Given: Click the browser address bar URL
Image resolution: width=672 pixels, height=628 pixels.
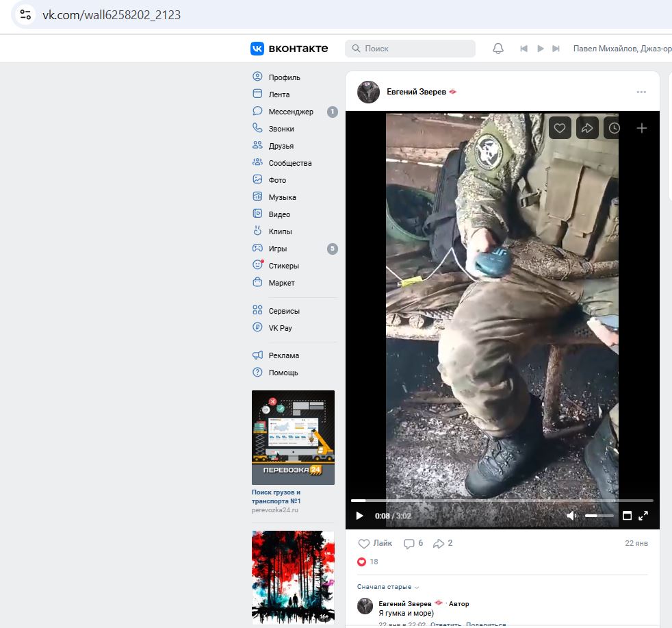Looking at the screenshot, I should tap(112, 15).
